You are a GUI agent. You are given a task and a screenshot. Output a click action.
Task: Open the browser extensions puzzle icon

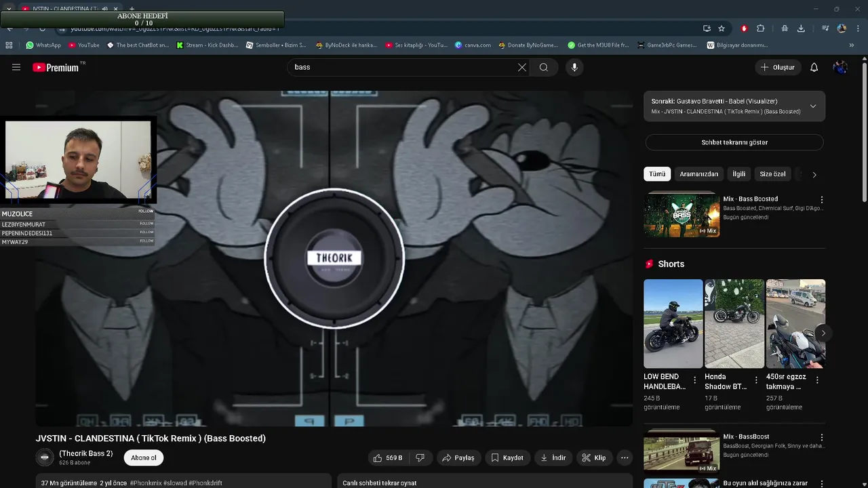(x=760, y=28)
